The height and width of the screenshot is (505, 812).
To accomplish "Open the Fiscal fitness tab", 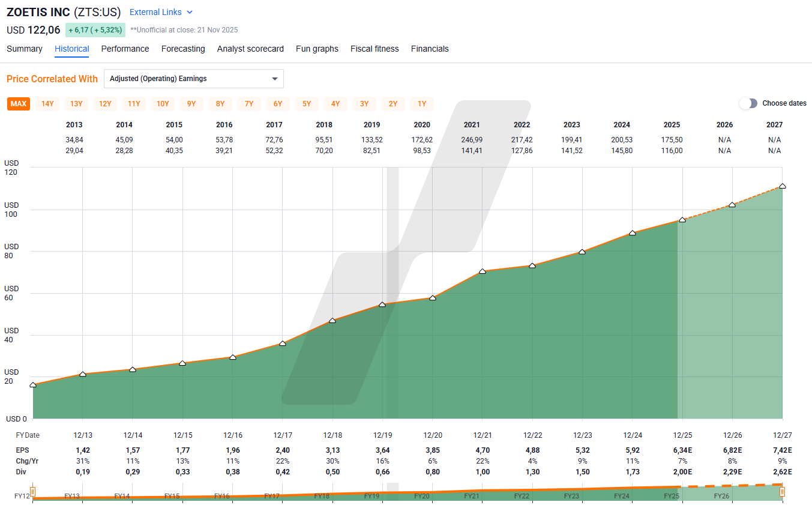I will tap(374, 49).
